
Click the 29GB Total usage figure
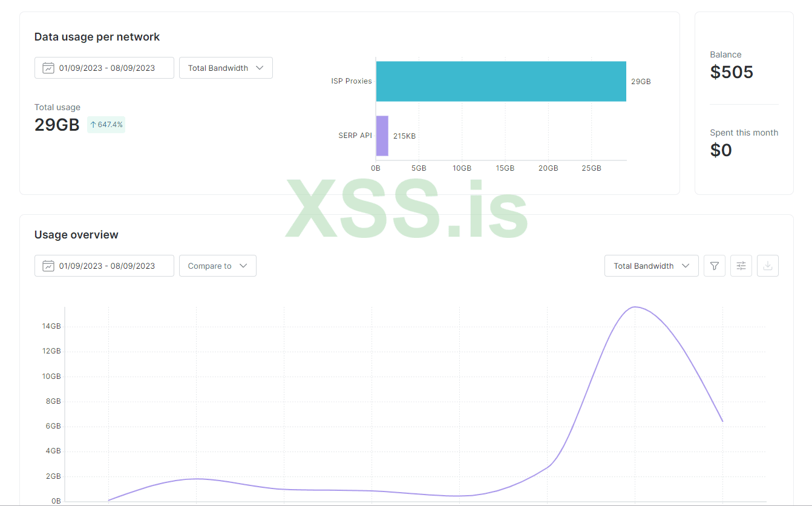(57, 125)
